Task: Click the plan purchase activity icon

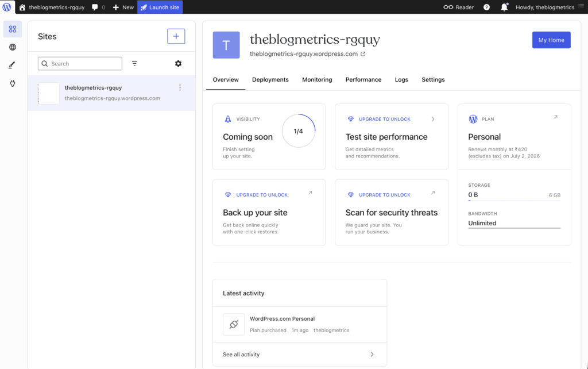Action: [234, 324]
